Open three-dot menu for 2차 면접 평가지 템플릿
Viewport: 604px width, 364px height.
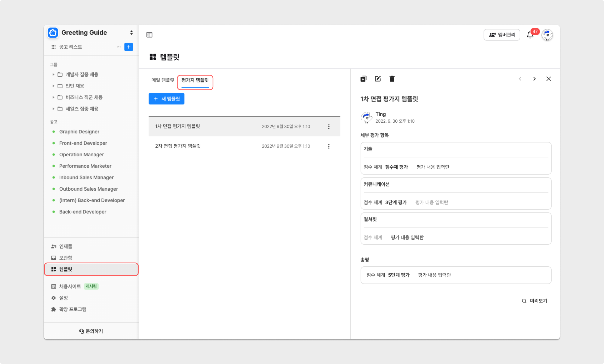[329, 146]
